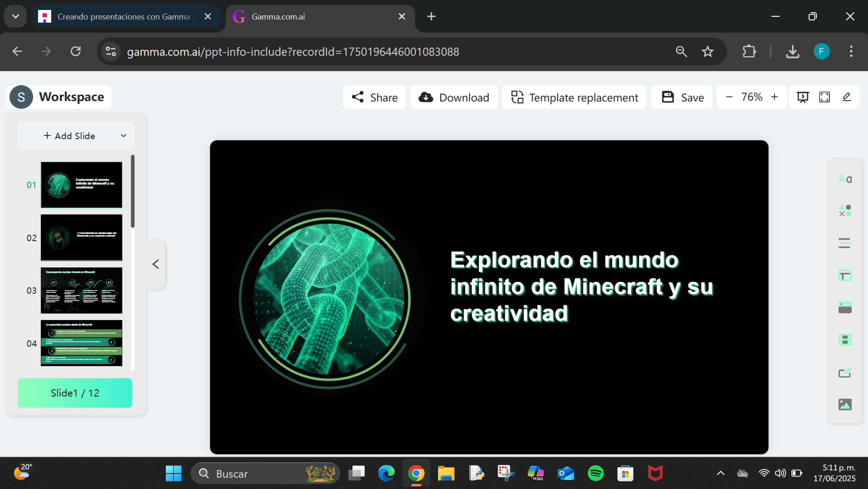
Task: Open Windows Start menu
Action: click(174, 474)
